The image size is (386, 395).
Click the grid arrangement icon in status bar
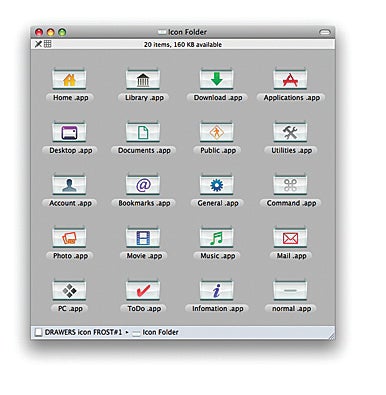tap(48, 44)
